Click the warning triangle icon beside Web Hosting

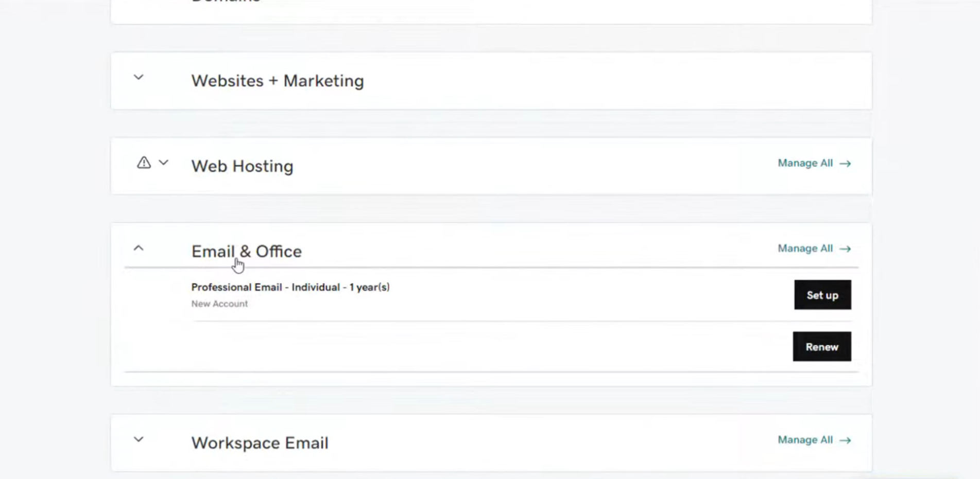tap(143, 162)
